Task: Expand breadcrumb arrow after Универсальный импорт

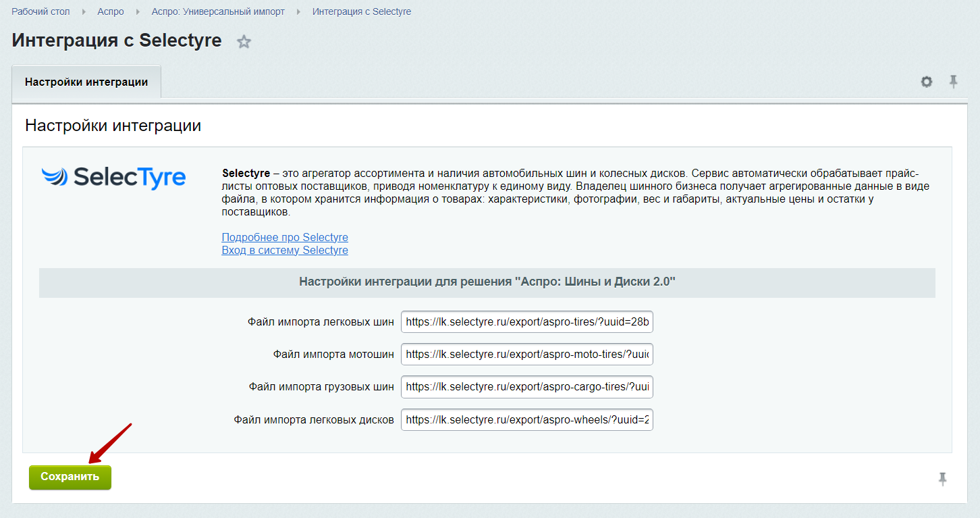Action: click(x=298, y=11)
